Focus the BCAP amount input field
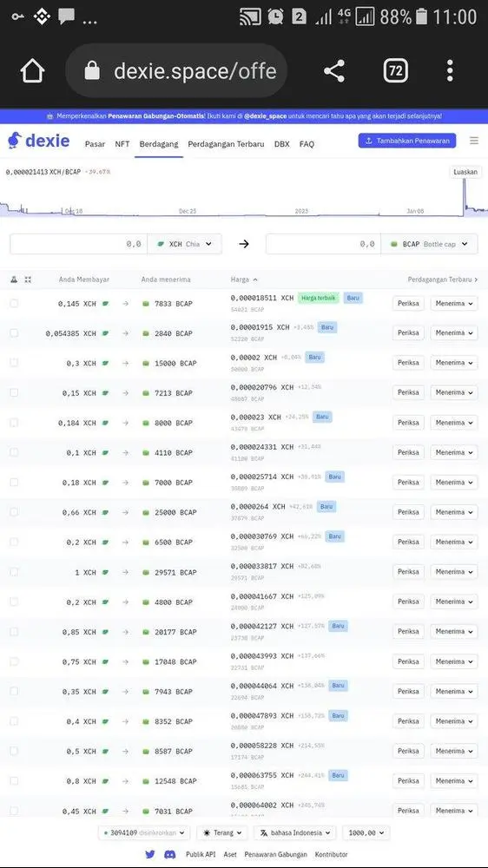Screen dimensions: 488x868 (324, 244)
